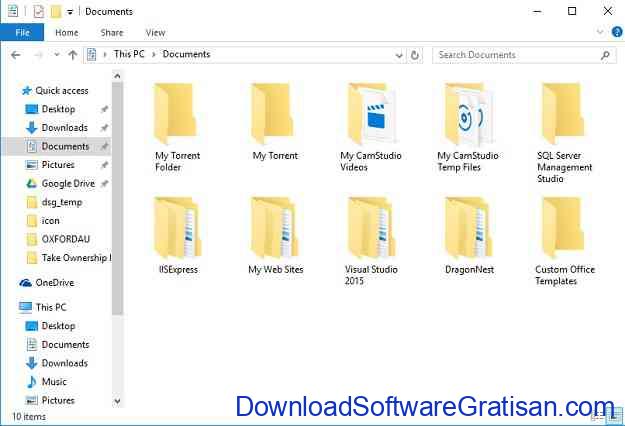Select Quick access in navigation pane

pos(55,91)
